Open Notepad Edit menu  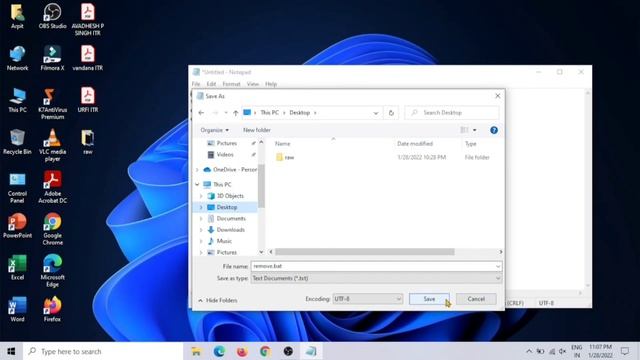click(x=211, y=84)
